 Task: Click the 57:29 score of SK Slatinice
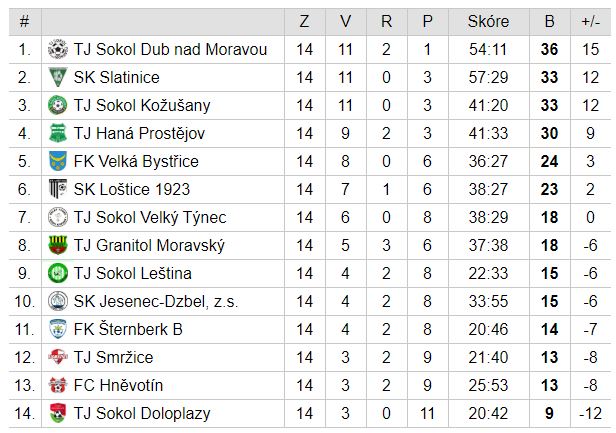pos(488,77)
